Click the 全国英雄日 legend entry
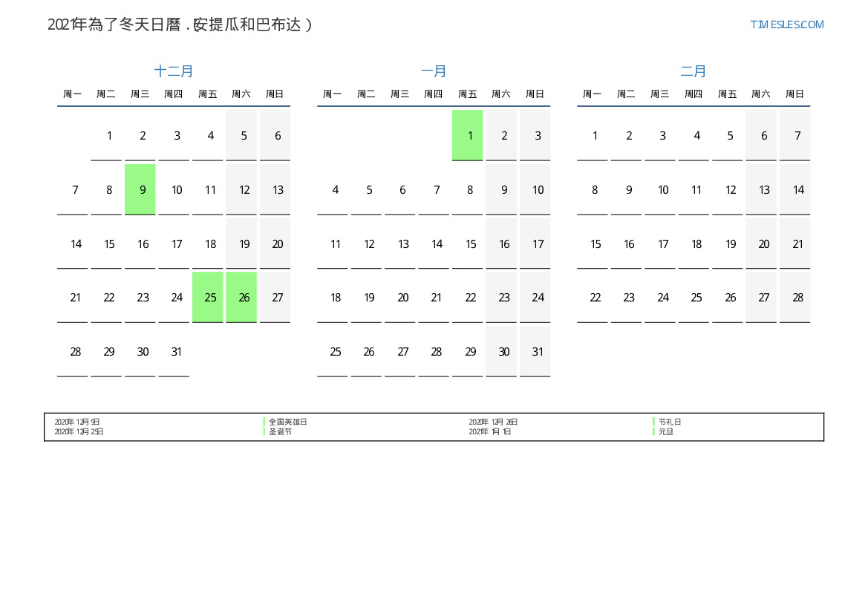This screenshot has width=868, height=614. pos(287,422)
